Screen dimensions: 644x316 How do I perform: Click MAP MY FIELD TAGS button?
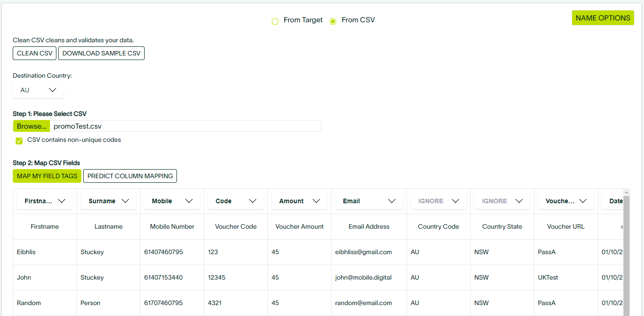[x=47, y=176]
